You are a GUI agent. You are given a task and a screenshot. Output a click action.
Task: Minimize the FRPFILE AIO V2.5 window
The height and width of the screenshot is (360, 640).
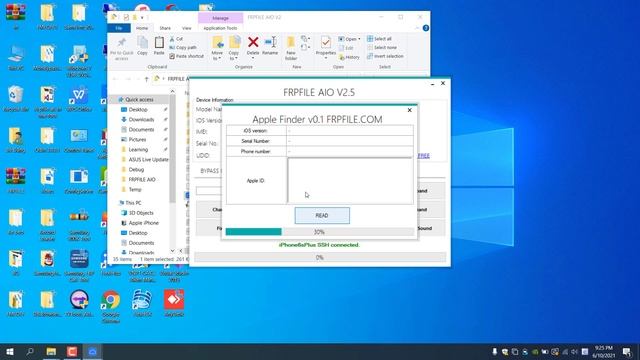coord(432,83)
